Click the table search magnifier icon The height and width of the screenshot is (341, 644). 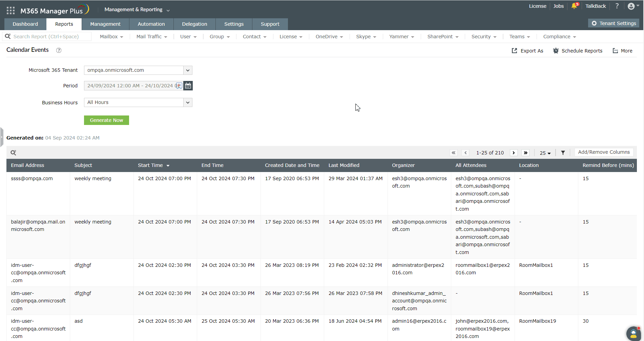pyautogui.click(x=13, y=153)
